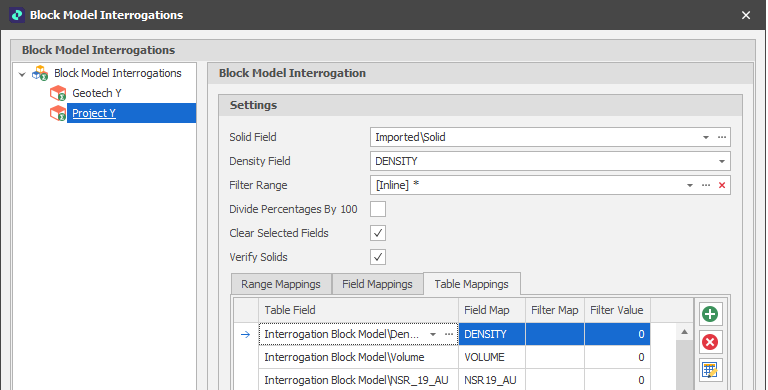Screen dimensions: 768x390
Task: Enable Divide Percentages By 100 checkbox
Action: (x=378, y=209)
